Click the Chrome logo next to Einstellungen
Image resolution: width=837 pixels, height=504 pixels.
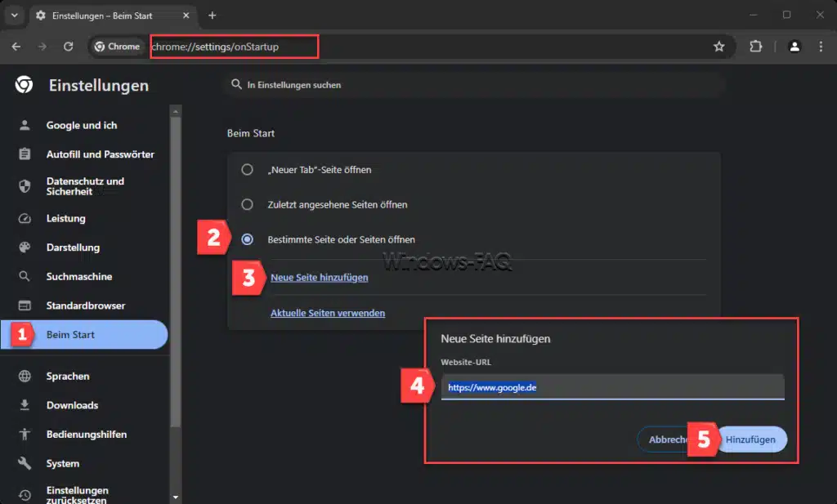24,85
